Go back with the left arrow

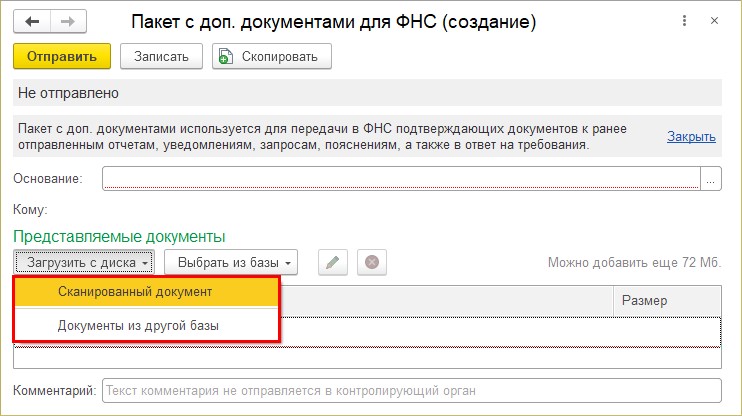tap(32, 21)
